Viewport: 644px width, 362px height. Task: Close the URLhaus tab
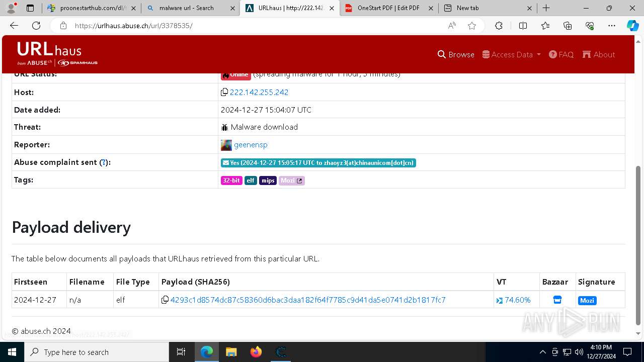(332, 8)
